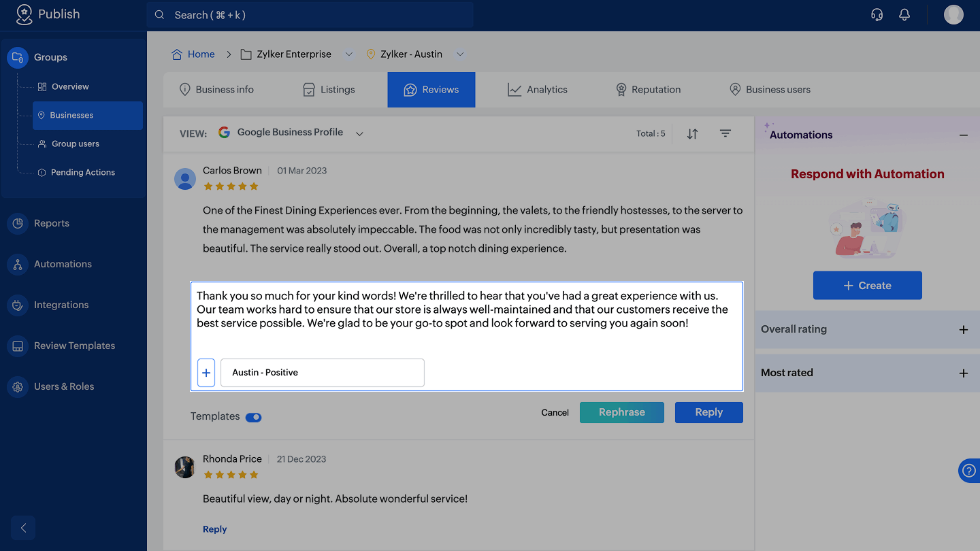The height and width of the screenshot is (551, 980).
Task: Click the Review Templates icon
Action: pyautogui.click(x=18, y=346)
